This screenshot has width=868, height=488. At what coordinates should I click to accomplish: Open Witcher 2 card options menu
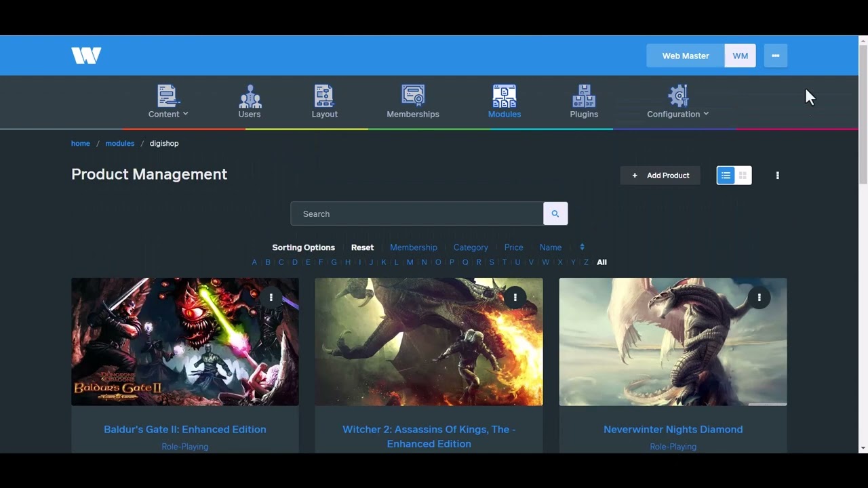(515, 297)
